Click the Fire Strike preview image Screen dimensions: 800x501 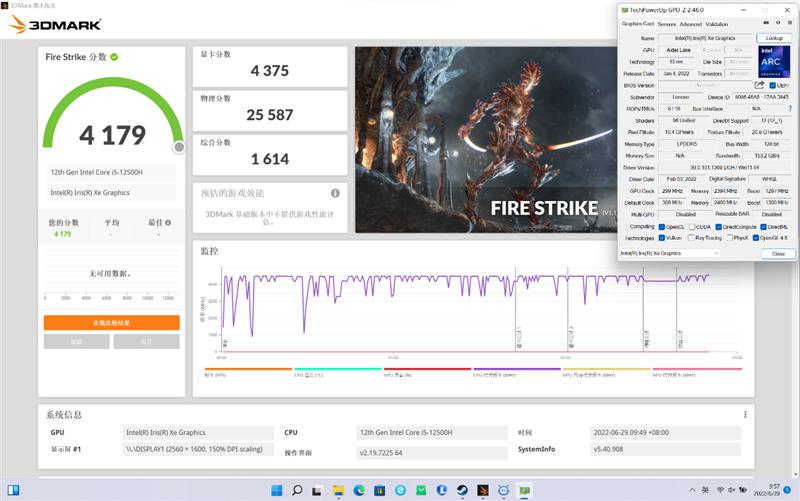point(486,140)
